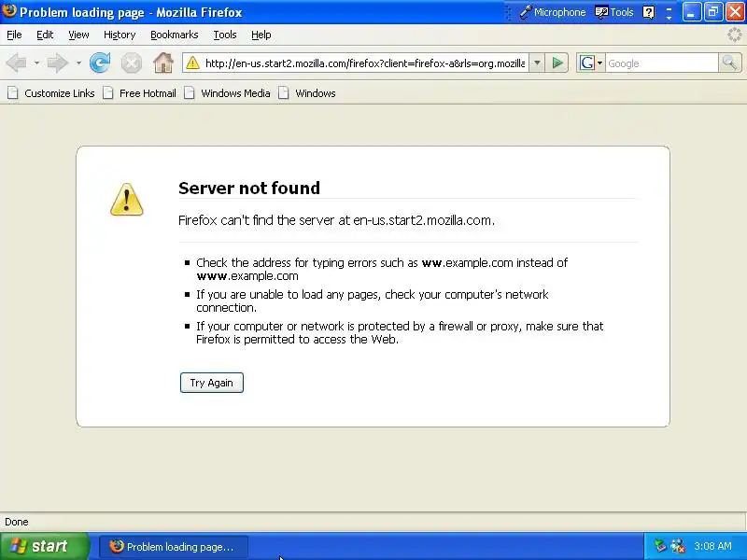
Task: Open the Windows bookmark
Action: click(307, 93)
